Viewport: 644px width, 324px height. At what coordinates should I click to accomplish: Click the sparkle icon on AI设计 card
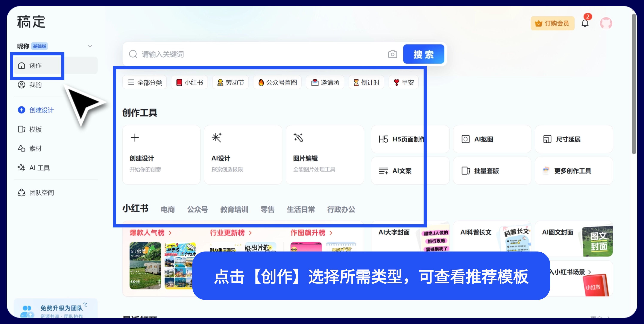coord(217,137)
